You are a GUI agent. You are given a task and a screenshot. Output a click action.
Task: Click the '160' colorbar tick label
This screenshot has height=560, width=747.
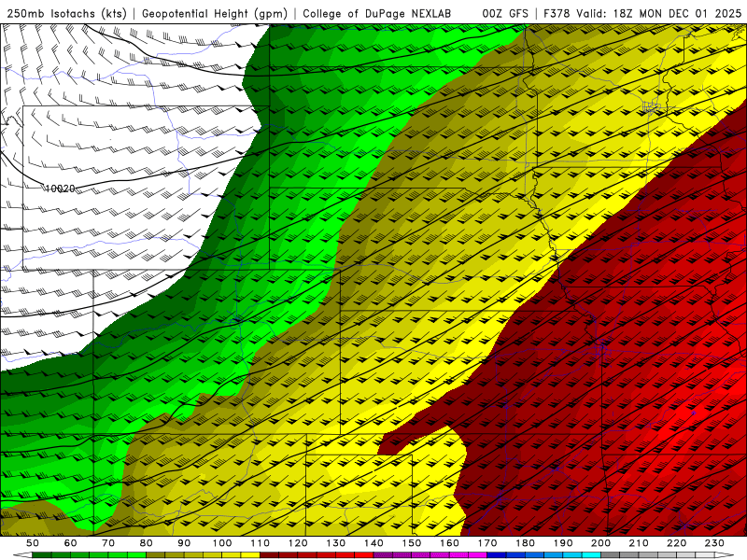tap(450, 543)
